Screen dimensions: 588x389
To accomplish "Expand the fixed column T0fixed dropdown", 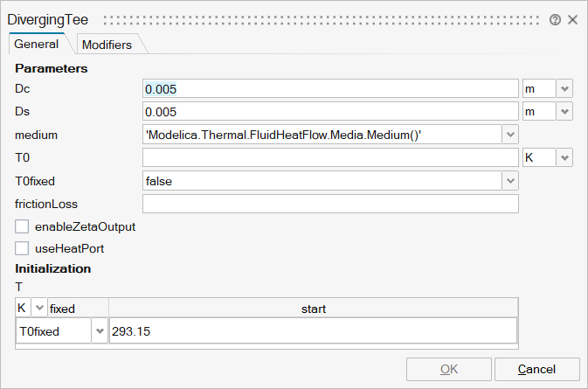I will pyautogui.click(x=100, y=331).
